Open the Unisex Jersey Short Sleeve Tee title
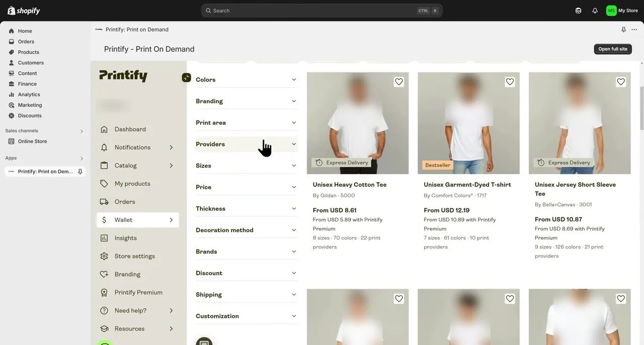Image resolution: width=644 pixels, height=345 pixels. [x=575, y=189]
